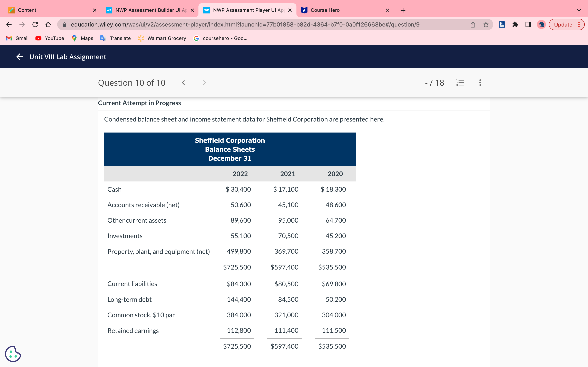
Task: Advance to the next question with the right chevron
Action: pos(205,83)
